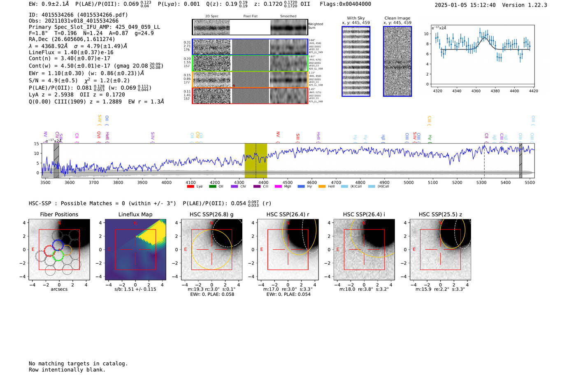Click the green fiber circle in Fiber Positions
576x392 pixels.
pos(58,255)
